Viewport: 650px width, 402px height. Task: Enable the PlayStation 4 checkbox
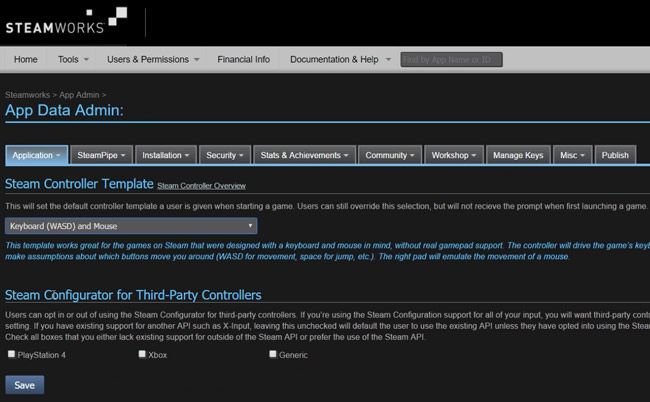12,354
